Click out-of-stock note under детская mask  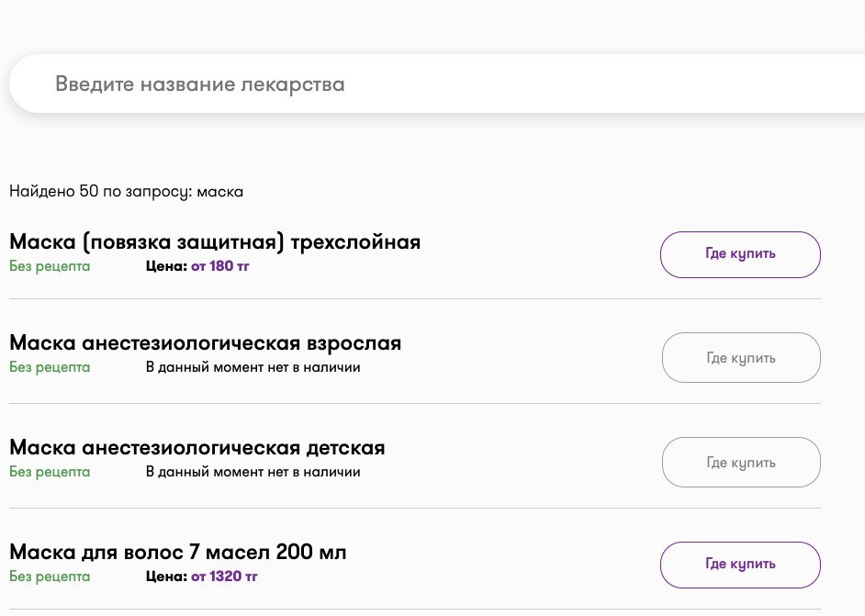[x=253, y=472]
